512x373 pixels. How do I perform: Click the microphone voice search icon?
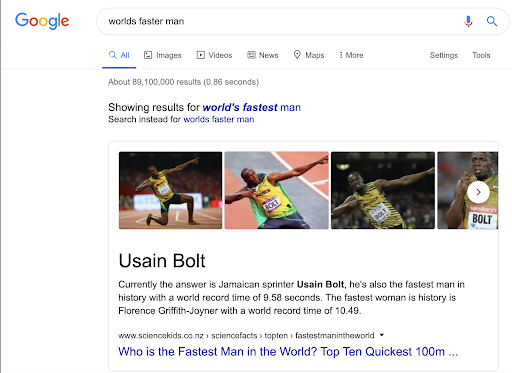pos(468,21)
